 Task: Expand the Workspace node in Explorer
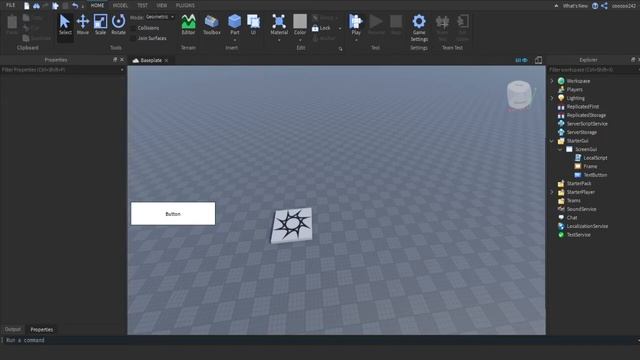[552, 81]
